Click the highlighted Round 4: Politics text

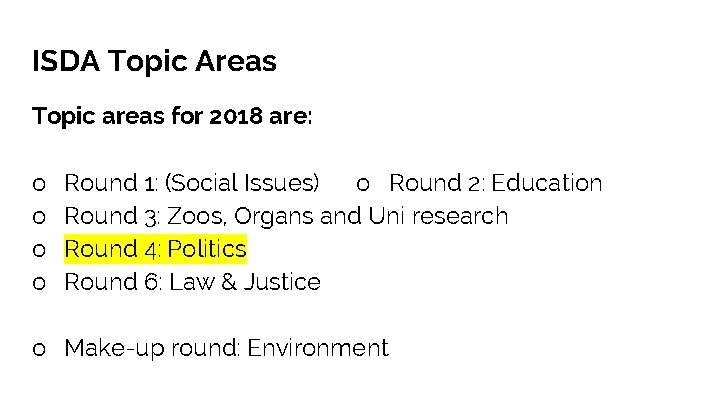(156, 249)
